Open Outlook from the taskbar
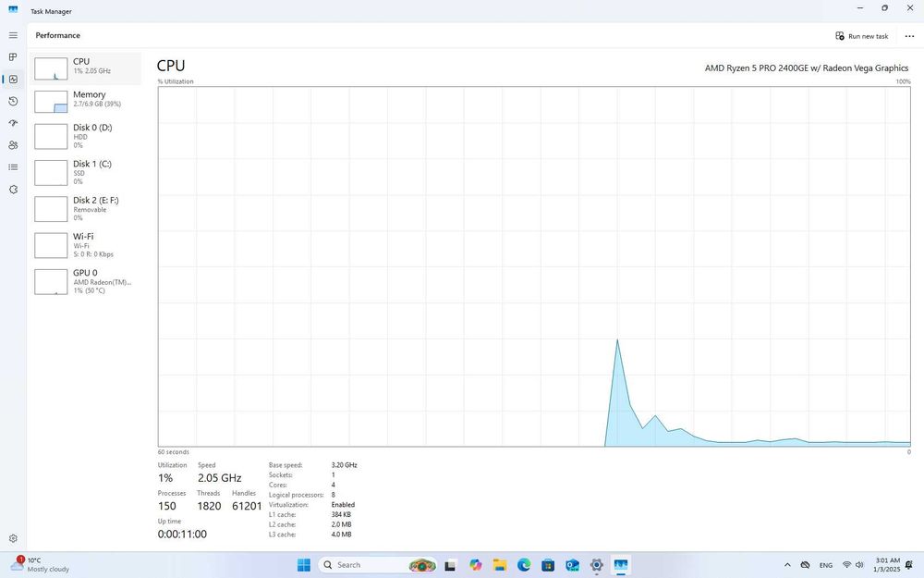The image size is (924, 578). [572, 565]
